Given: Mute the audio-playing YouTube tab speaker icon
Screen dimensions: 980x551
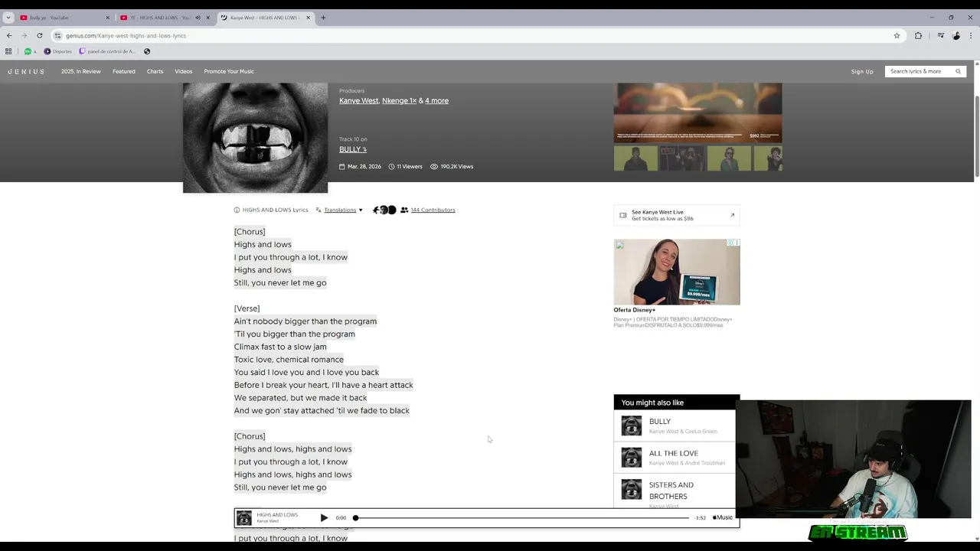Looking at the screenshot, I should (x=198, y=18).
